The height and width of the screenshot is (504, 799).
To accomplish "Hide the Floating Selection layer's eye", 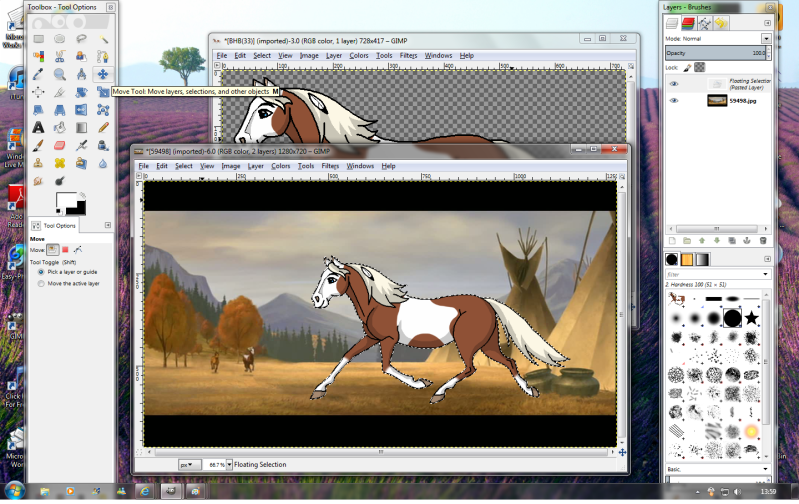I will 674,84.
